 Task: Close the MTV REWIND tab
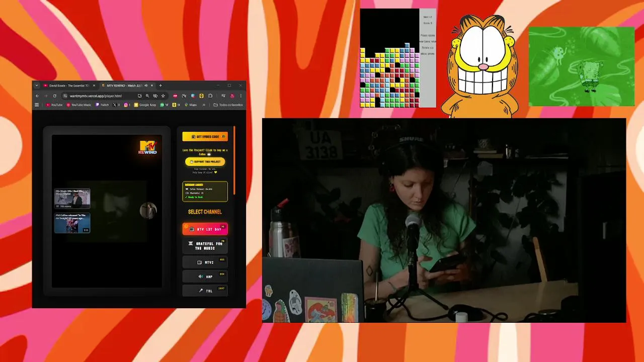tap(152, 85)
